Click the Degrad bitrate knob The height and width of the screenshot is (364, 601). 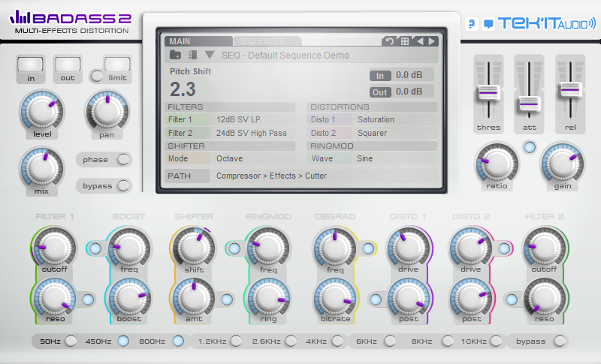click(334, 299)
